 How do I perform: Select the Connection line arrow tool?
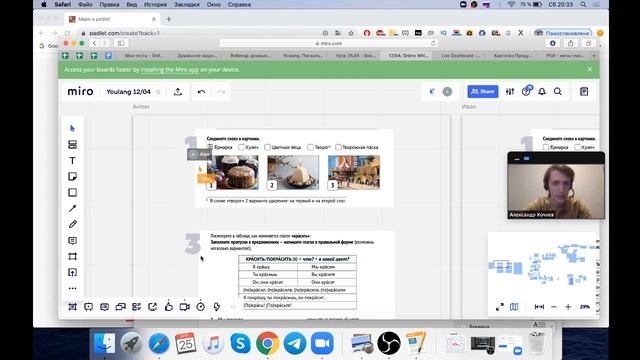[x=73, y=208]
